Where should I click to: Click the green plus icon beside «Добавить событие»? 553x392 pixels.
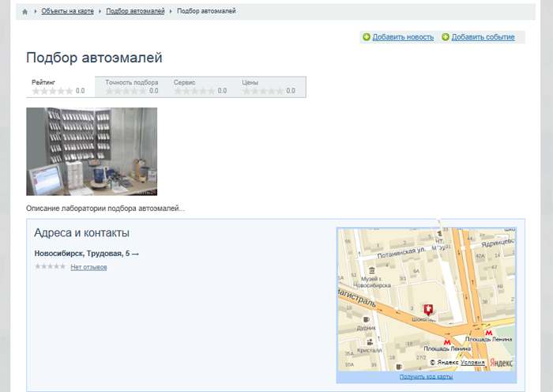point(446,36)
